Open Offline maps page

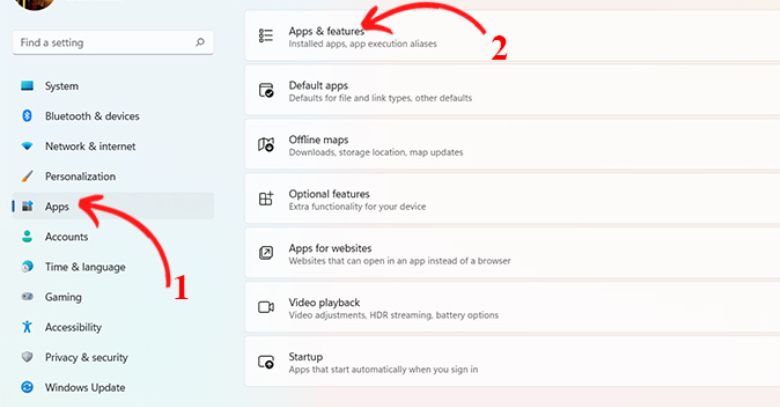tap(512, 144)
